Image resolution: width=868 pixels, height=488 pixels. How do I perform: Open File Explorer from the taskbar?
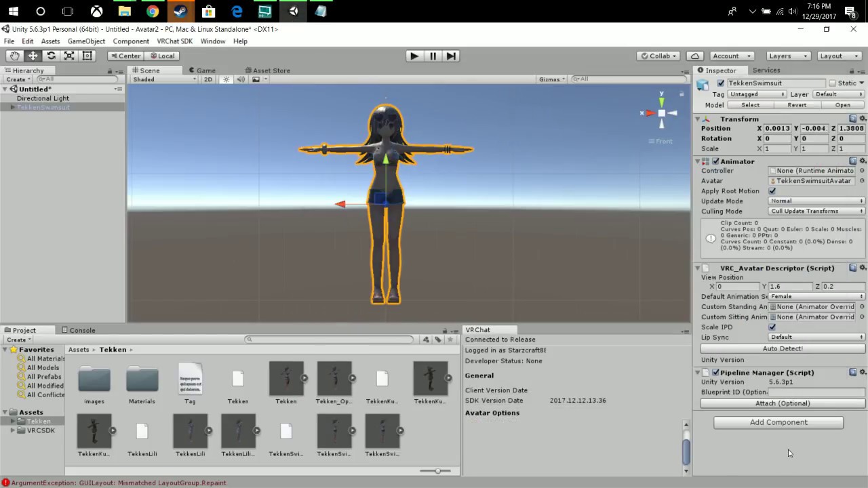pyautogui.click(x=124, y=11)
